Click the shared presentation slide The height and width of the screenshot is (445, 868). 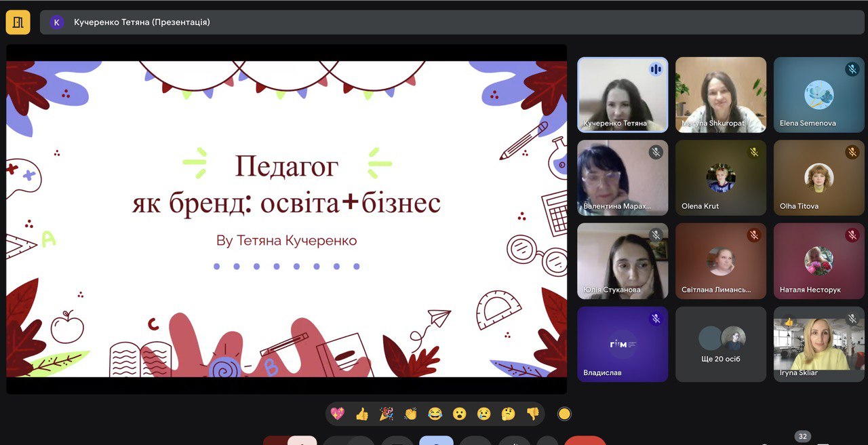tap(286, 218)
